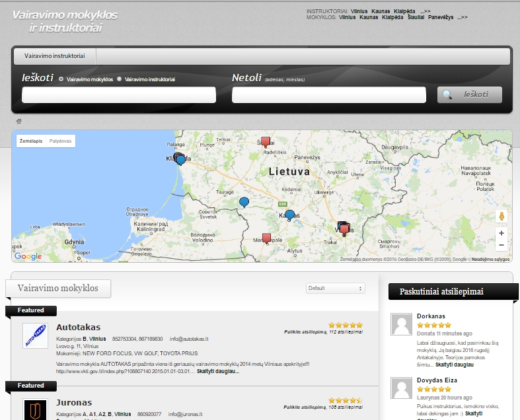
Task: Select the Vairavimo instruktoriai radio button
Action: click(x=119, y=79)
